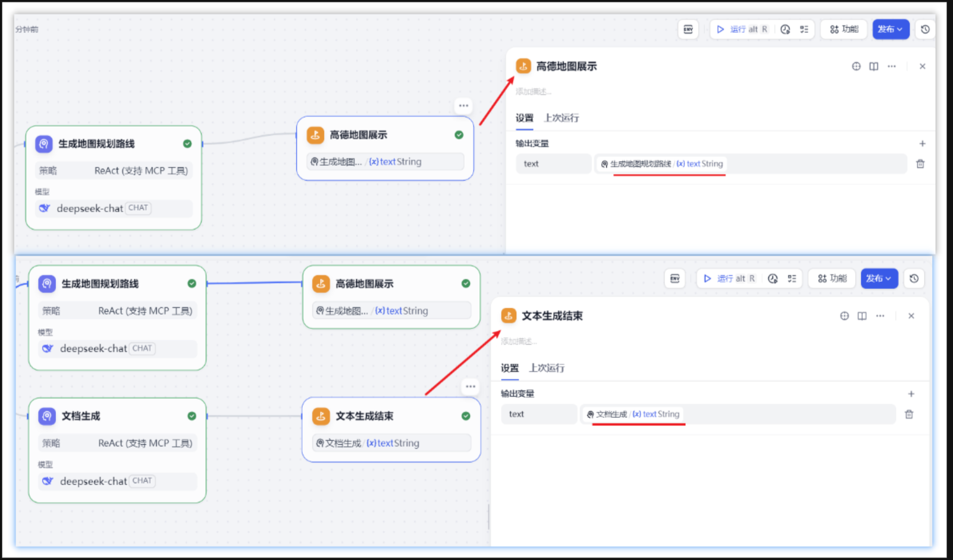Close the 高德地图展示 settings panel

pos(922,66)
